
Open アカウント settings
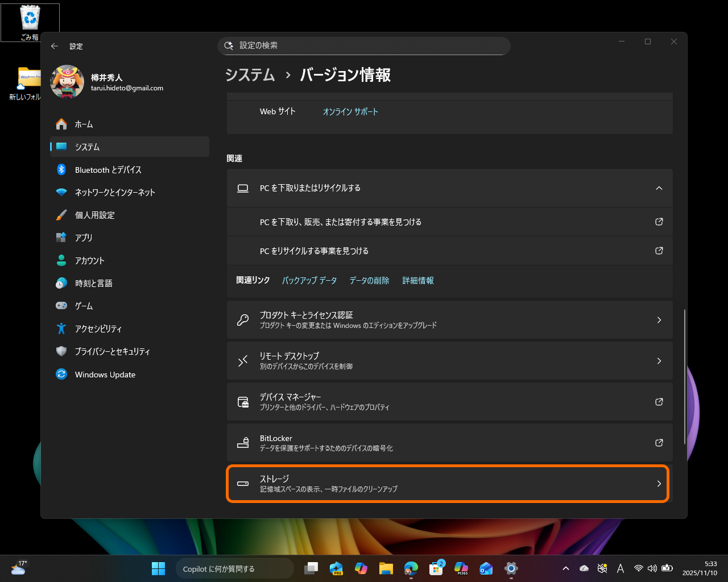[x=130, y=260]
